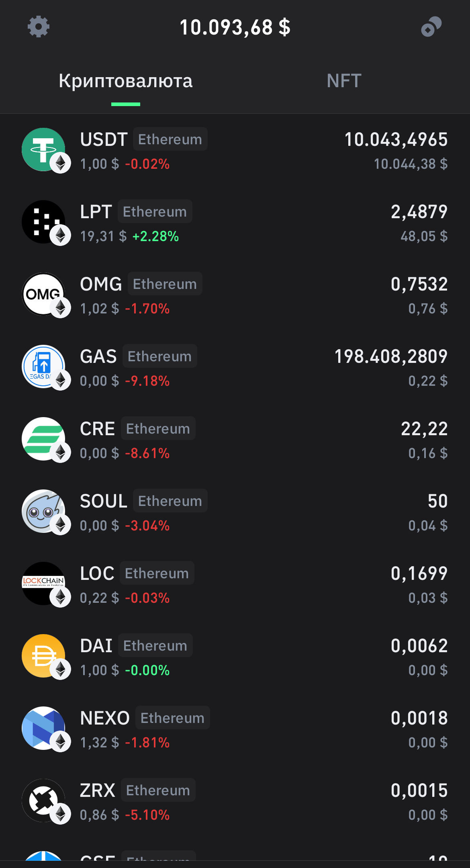Tap the OMG token logo
The image size is (470, 868).
(43, 294)
